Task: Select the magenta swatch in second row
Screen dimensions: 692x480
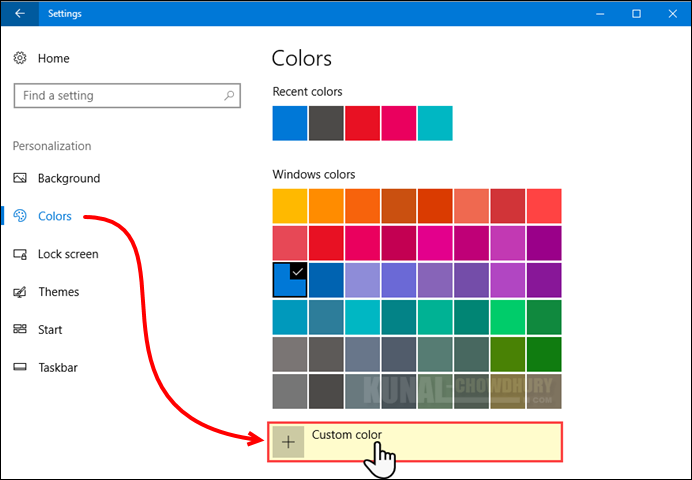Action: point(435,243)
